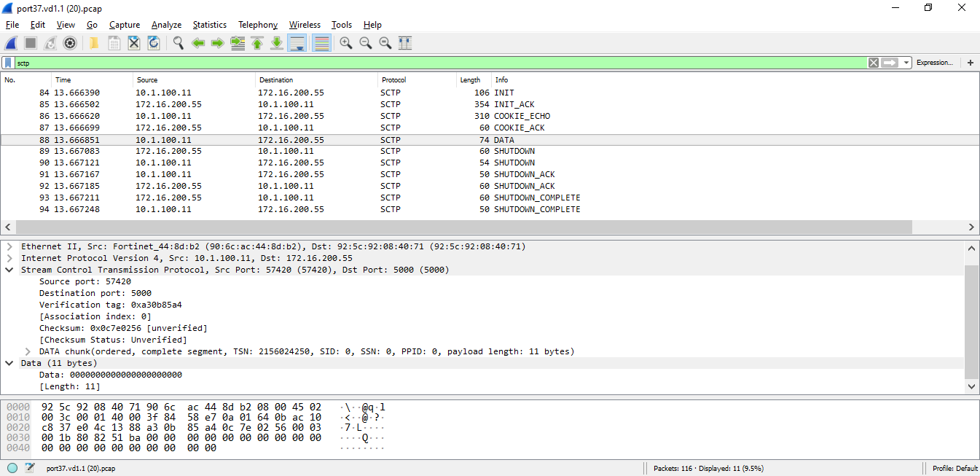The image size is (980, 476).
Task: Toggle packet list colorization
Action: [x=321, y=44]
